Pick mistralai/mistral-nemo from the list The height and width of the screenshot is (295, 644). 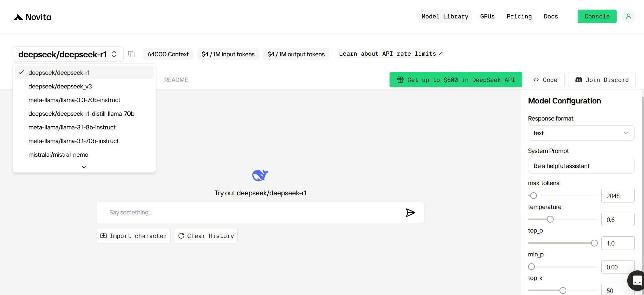[84, 155]
